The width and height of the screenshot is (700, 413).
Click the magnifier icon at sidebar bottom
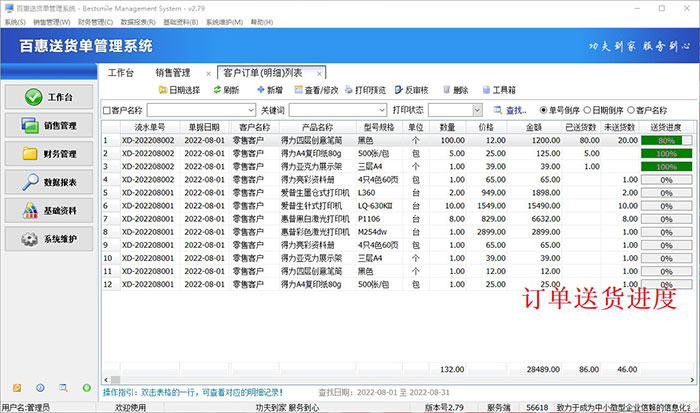63,388
